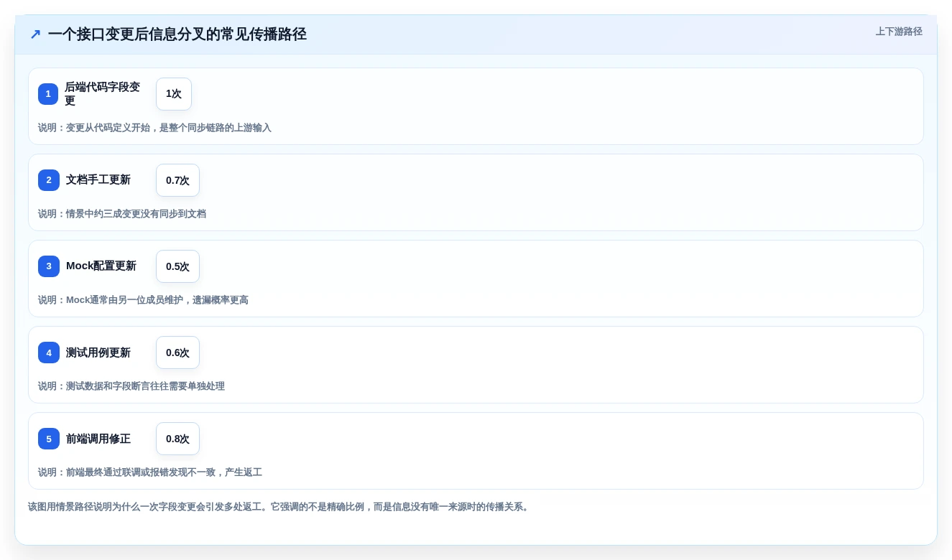Click the heading 一个接口变更后信息分叉的常见传播路径
Screen dimensions: 952x560
point(177,34)
